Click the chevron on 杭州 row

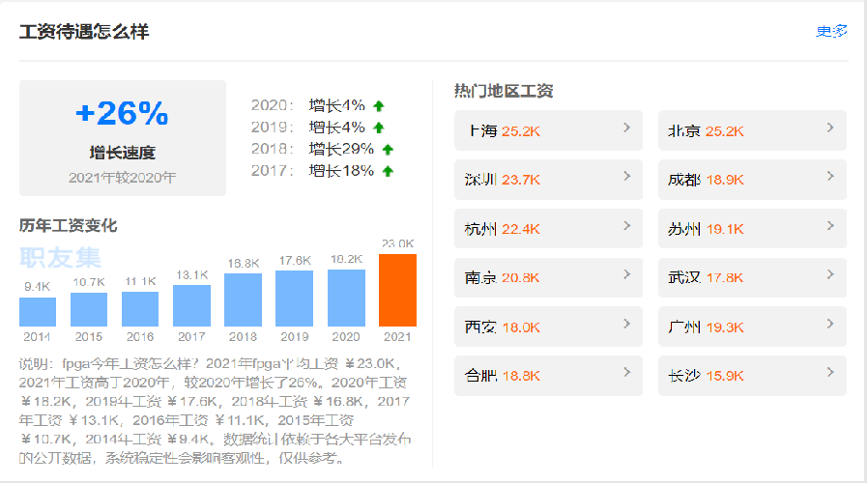[626, 226]
